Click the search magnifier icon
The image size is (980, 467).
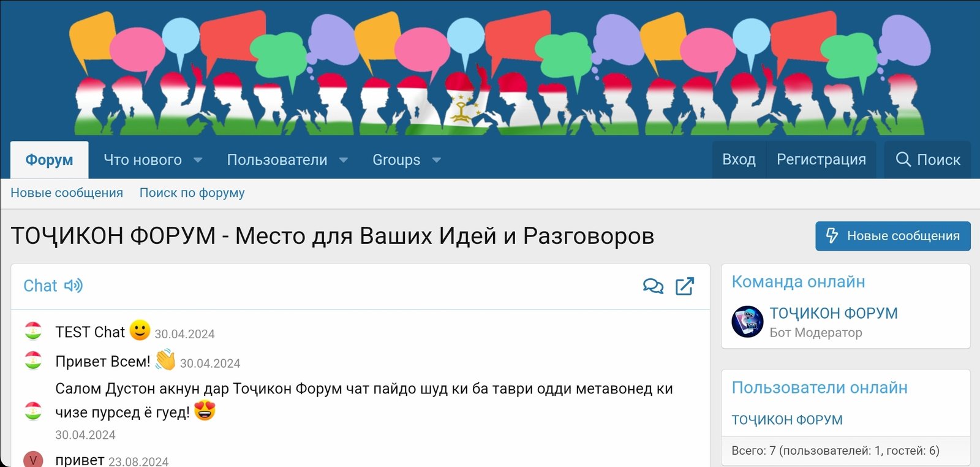coord(903,159)
